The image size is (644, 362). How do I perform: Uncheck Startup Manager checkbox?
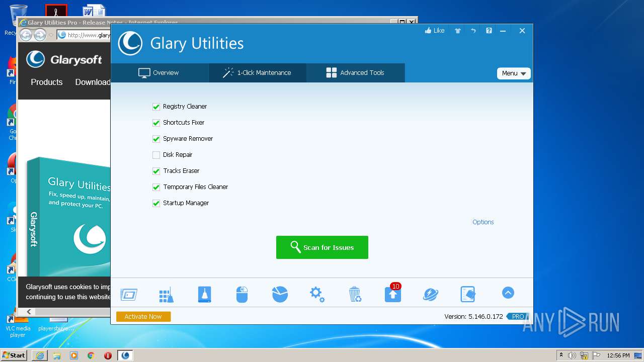coord(156,203)
